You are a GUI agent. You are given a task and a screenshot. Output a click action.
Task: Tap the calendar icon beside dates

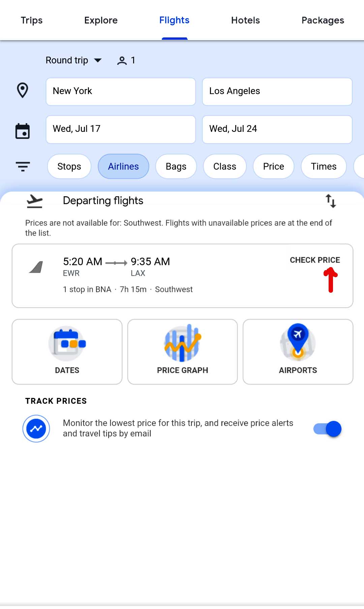point(23,131)
